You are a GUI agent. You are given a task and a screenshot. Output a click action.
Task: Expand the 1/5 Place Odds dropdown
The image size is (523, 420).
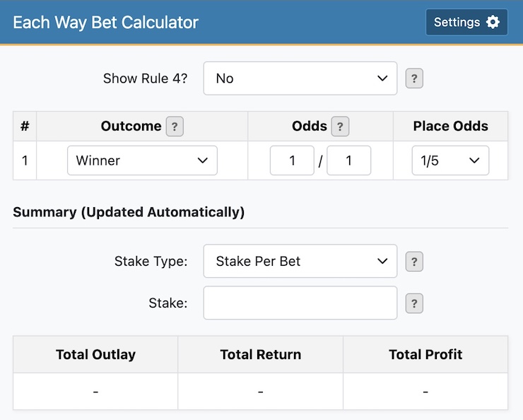(450, 161)
